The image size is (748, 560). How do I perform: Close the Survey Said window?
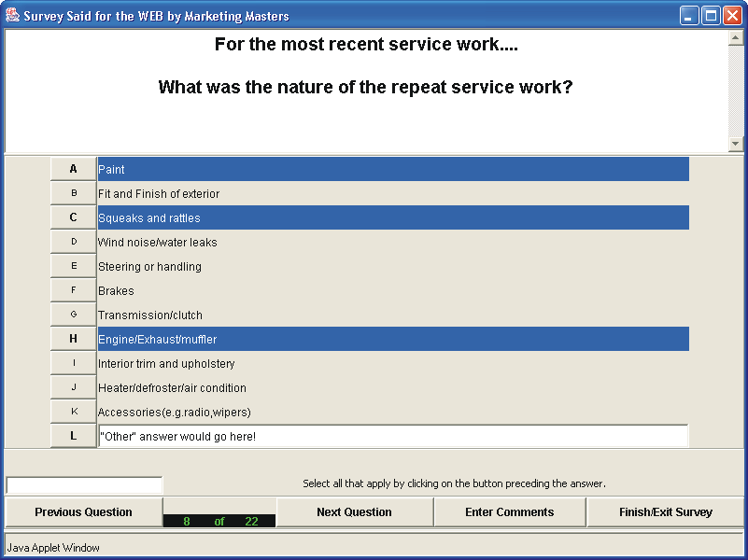click(x=732, y=16)
